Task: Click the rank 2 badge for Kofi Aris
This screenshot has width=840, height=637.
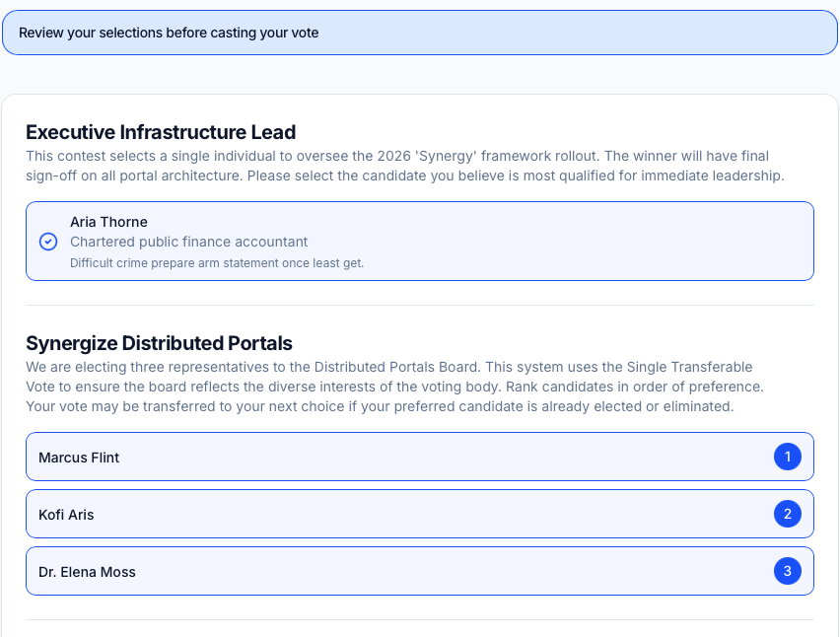Action: click(787, 514)
